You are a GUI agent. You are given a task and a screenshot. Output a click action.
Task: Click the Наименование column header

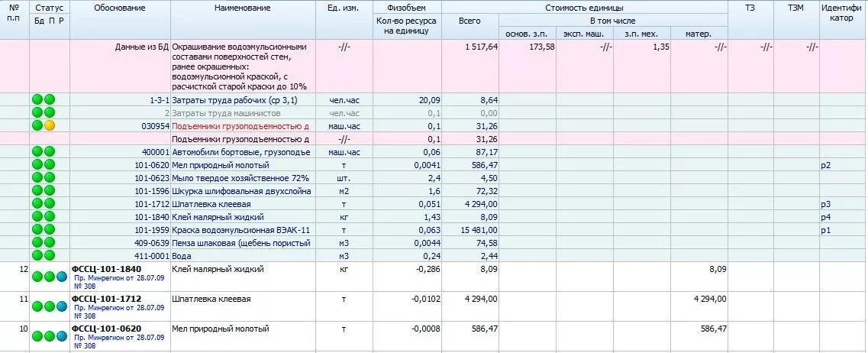242,8
